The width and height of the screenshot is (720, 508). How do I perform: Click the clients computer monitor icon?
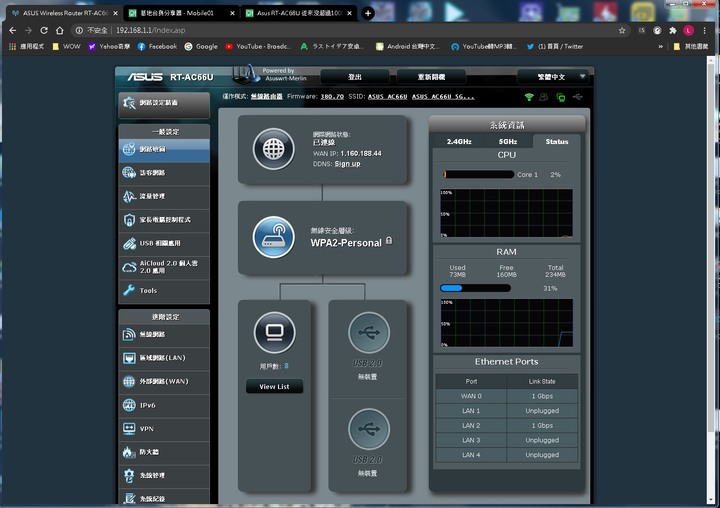tap(275, 333)
